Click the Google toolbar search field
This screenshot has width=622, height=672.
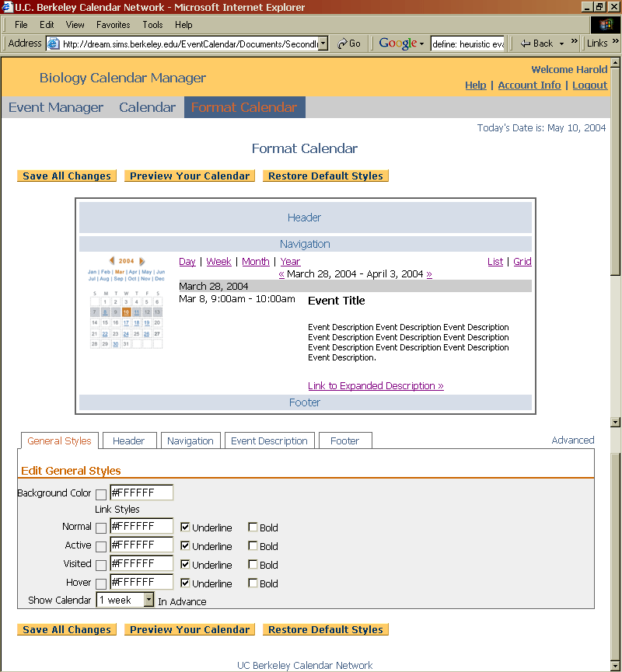pos(467,44)
